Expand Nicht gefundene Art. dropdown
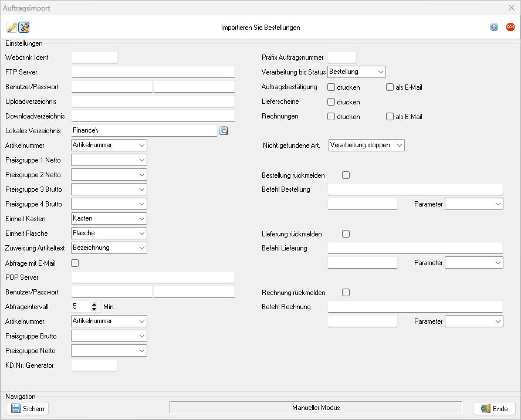 point(367,145)
